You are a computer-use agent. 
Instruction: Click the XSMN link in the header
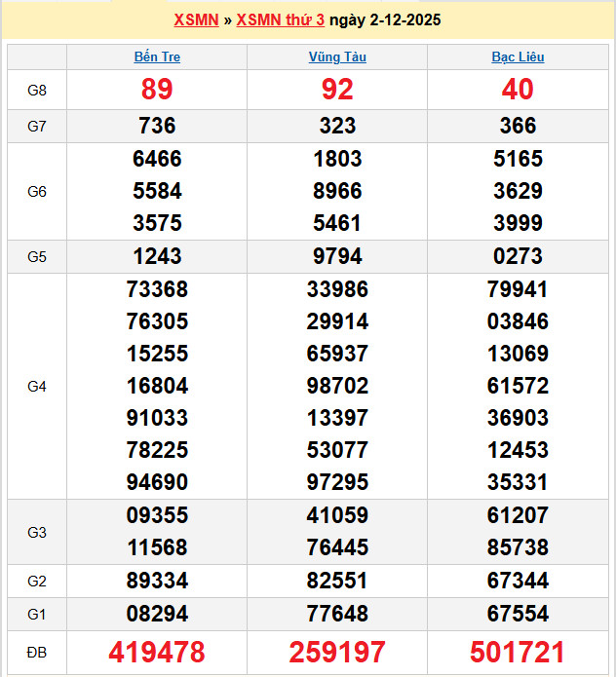pyautogui.click(x=196, y=20)
